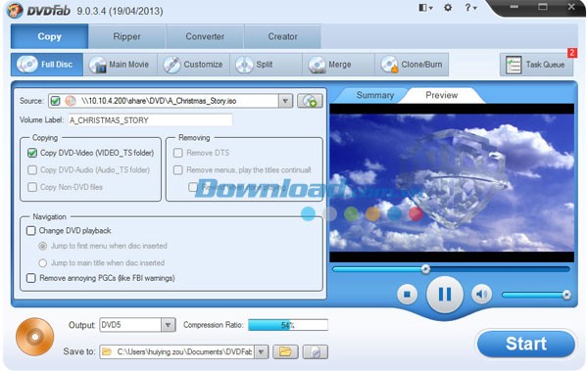Screen dimensions: 588x371
Task: Stop the preview playback
Action: click(x=408, y=295)
